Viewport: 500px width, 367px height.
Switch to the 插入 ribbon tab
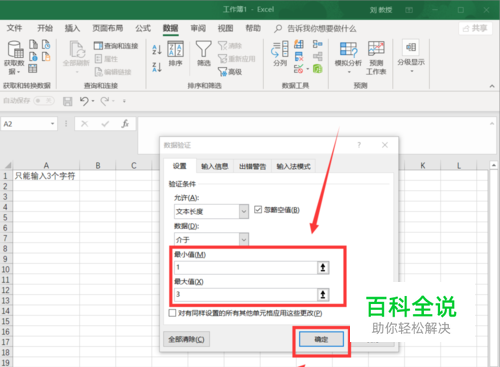[x=72, y=28]
